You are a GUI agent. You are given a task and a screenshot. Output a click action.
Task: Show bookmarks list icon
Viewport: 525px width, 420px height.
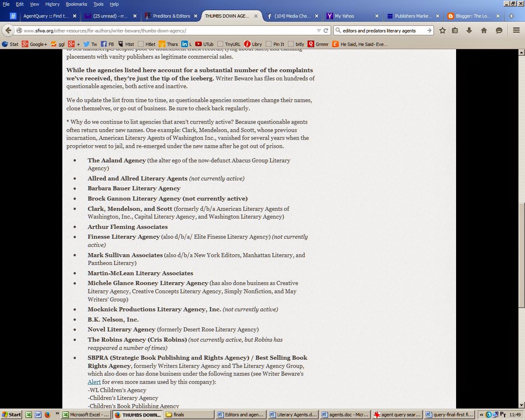455,30
